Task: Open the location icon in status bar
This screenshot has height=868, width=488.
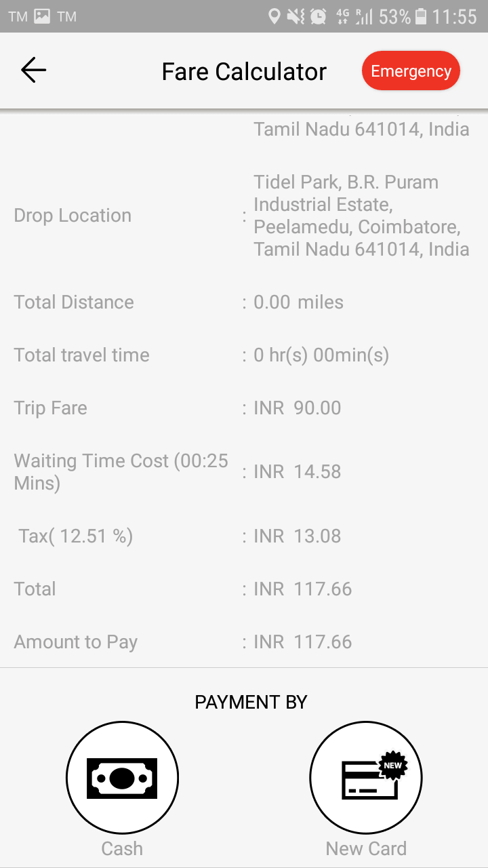Action: tap(274, 16)
